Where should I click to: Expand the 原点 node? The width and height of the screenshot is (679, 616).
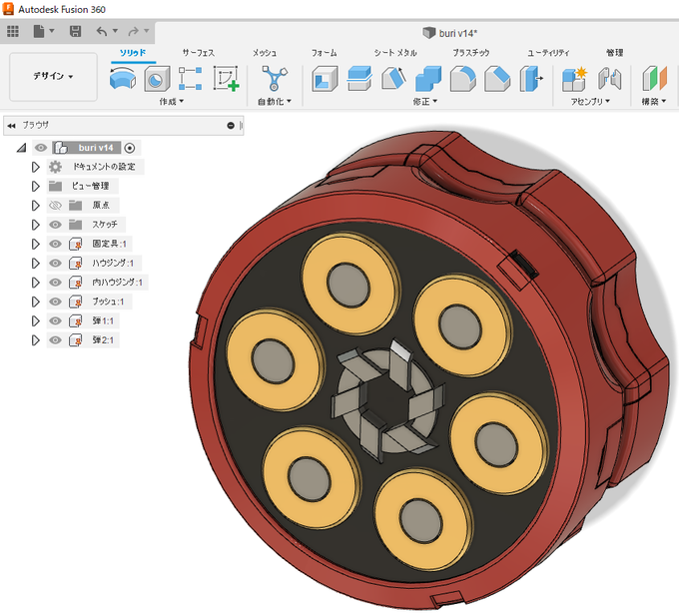[36, 206]
